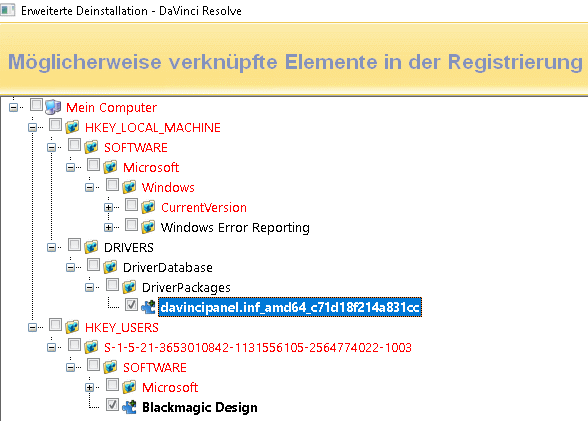
Task: Check the Mein Computer checkbox
Action: tap(36, 105)
